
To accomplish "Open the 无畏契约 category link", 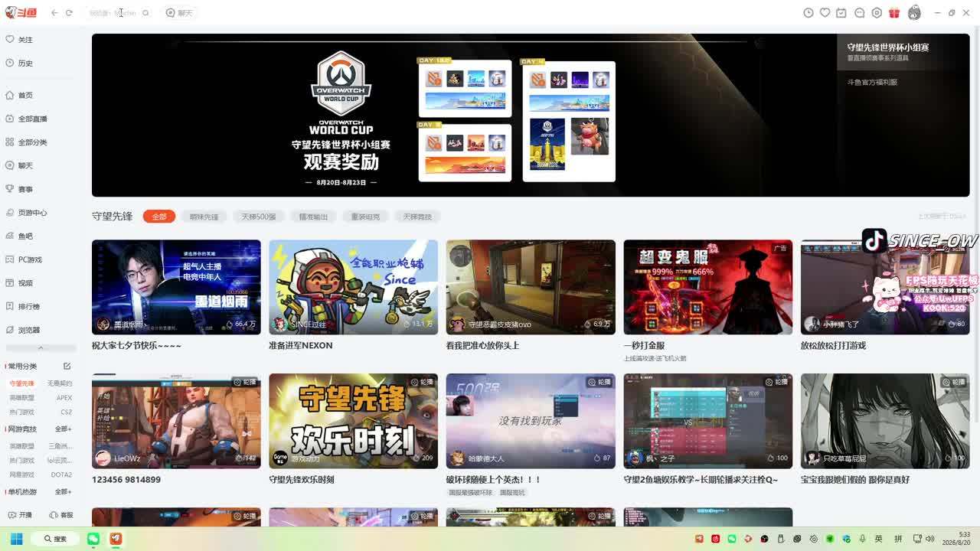I will (x=60, y=383).
